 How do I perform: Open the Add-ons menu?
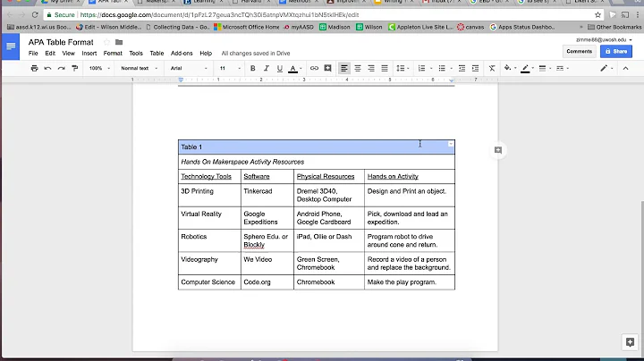(182, 54)
